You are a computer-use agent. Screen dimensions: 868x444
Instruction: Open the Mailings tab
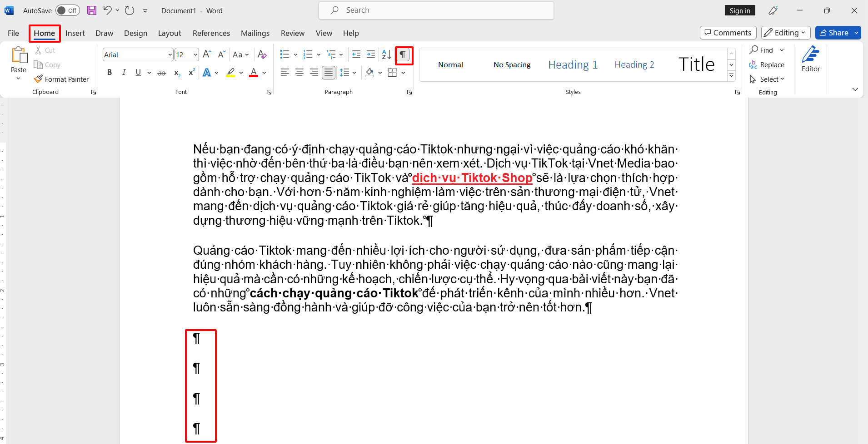coord(255,33)
